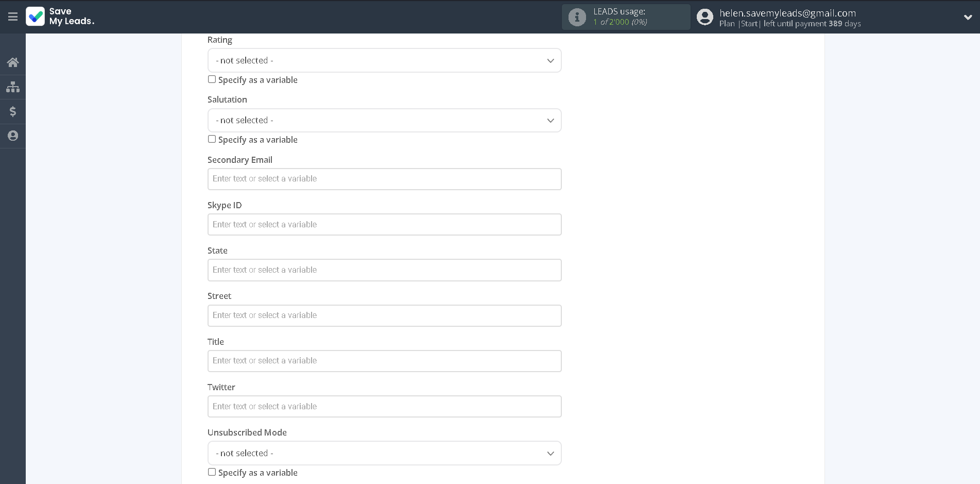Click the Save My Leads logo
The width and height of the screenshot is (980, 484).
click(x=60, y=16)
